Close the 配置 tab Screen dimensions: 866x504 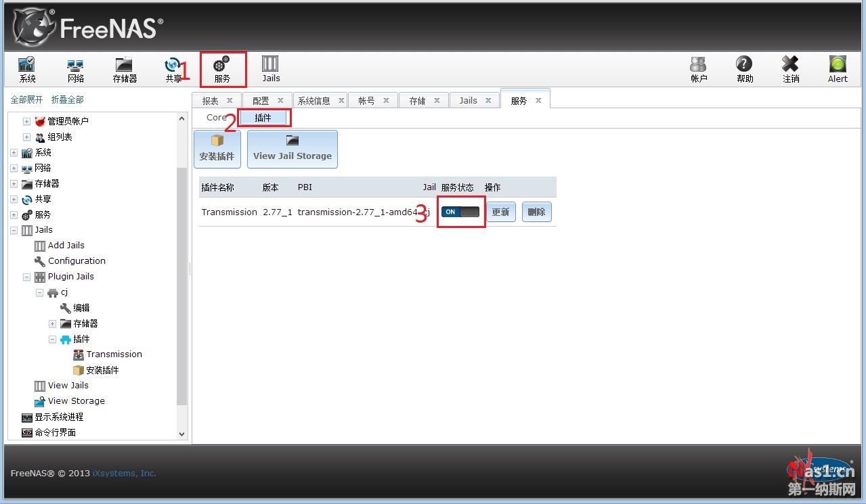point(280,100)
